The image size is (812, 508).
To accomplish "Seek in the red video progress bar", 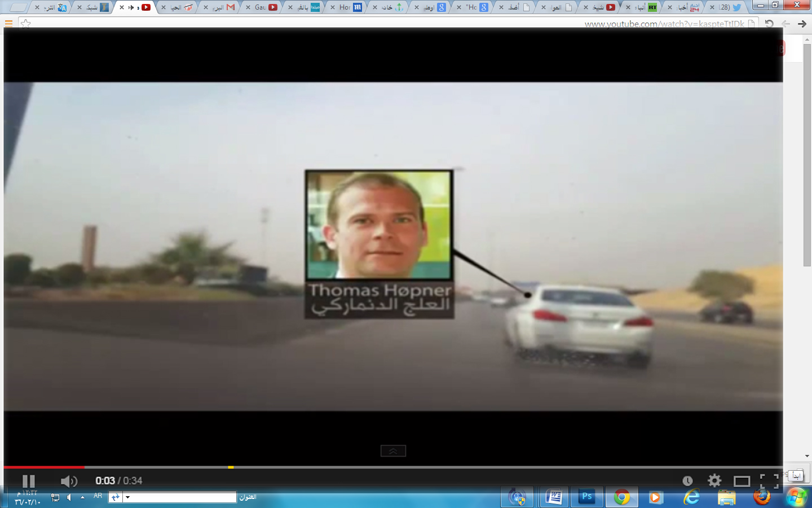I will 44,467.
